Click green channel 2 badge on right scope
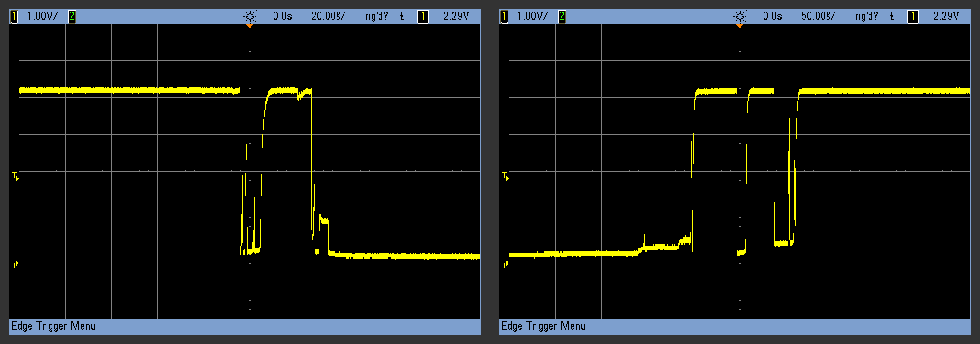980x344 pixels. [562, 17]
